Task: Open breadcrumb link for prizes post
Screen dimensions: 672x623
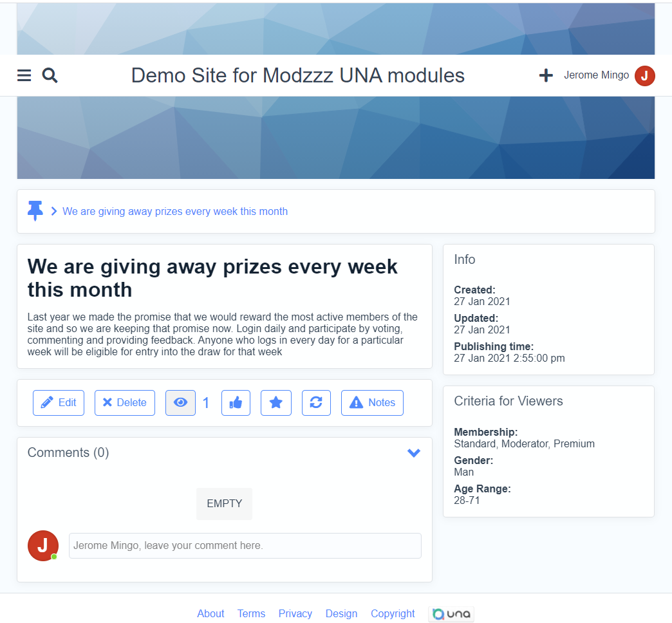Action: [x=175, y=211]
